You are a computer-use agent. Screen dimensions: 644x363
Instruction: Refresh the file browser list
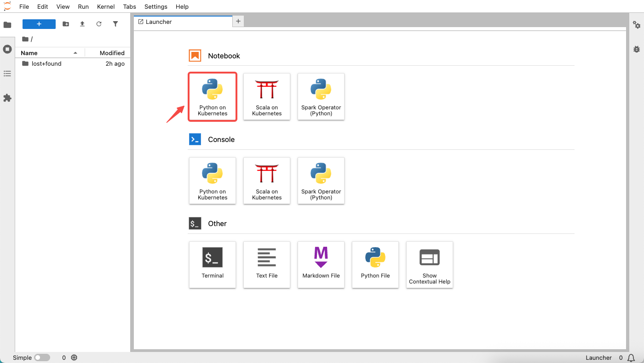(99, 24)
